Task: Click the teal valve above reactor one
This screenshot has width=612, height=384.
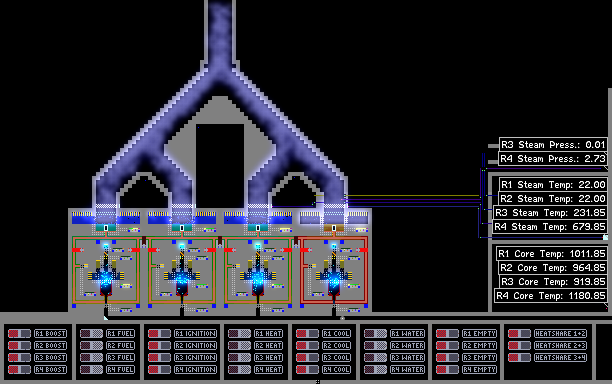Action: click(x=106, y=228)
